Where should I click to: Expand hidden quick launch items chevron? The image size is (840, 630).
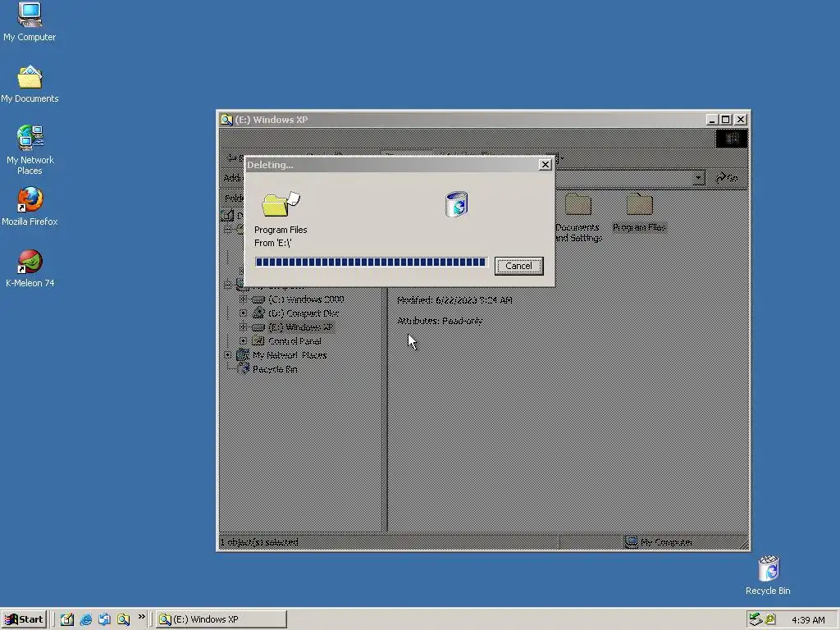(141, 617)
